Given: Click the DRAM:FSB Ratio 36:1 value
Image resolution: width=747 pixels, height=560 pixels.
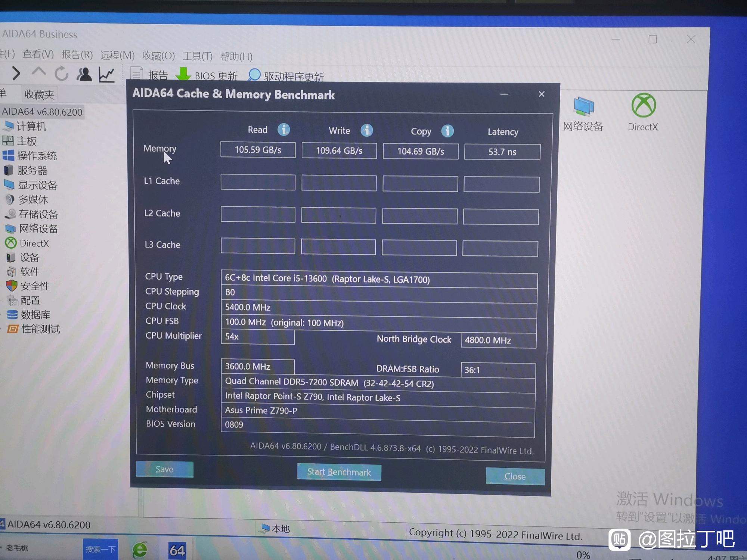Looking at the screenshot, I should [x=498, y=370].
